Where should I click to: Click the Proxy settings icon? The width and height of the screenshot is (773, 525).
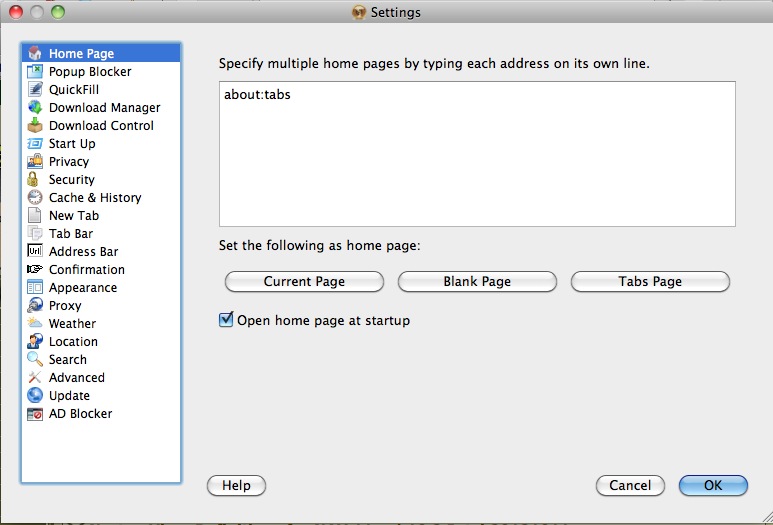(x=34, y=306)
